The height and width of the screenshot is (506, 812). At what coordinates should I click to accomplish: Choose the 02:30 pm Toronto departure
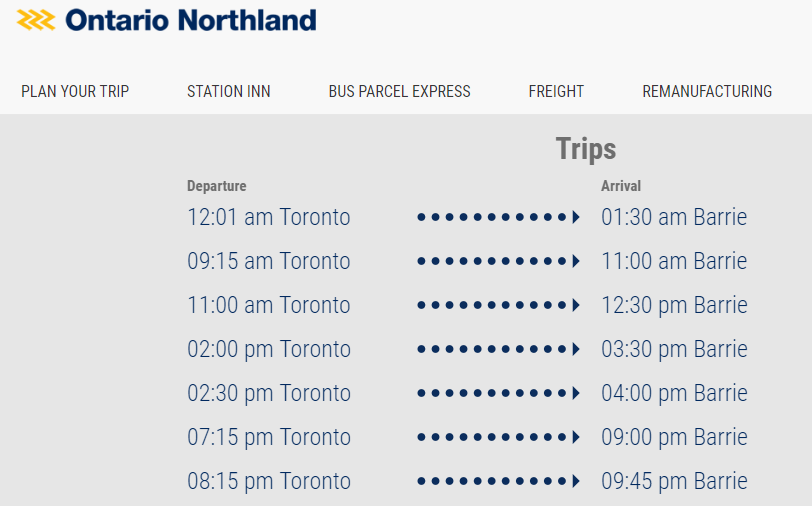[269, 393]
